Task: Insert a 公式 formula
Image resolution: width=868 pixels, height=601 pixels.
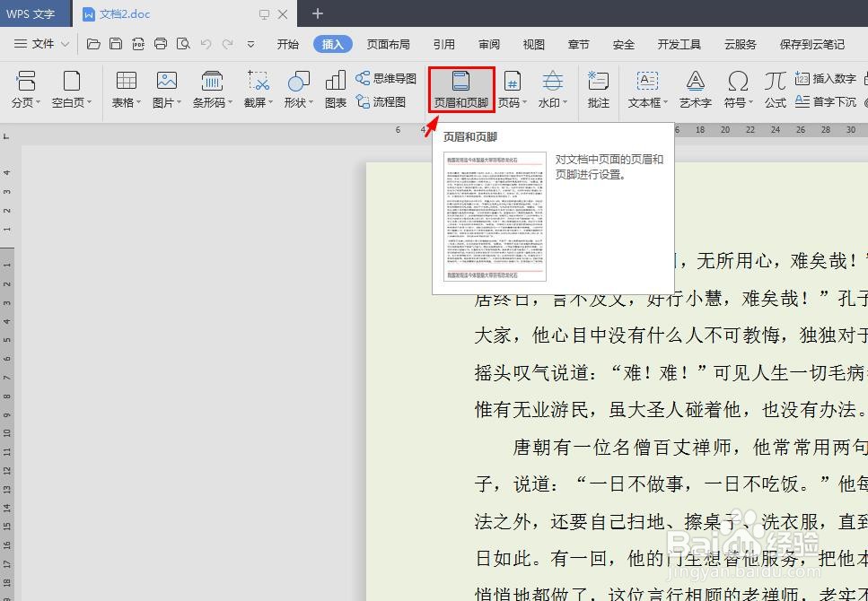Action: pos(775,89)
